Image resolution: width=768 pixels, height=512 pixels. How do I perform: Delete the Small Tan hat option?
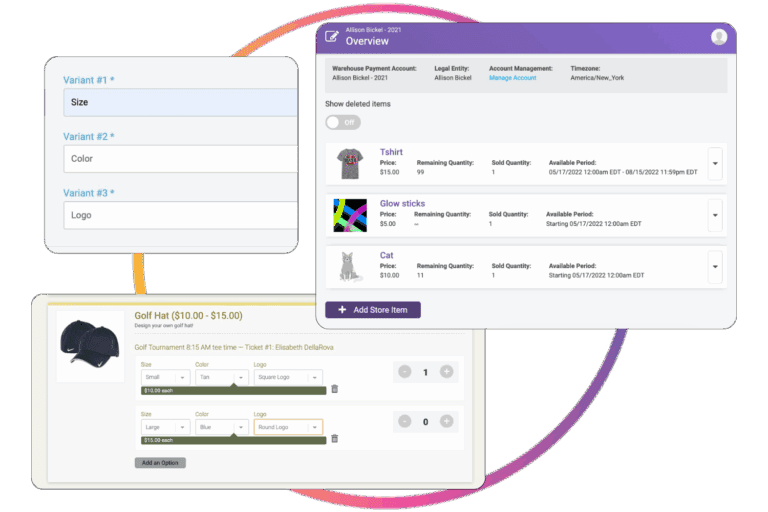click(334, 389)
